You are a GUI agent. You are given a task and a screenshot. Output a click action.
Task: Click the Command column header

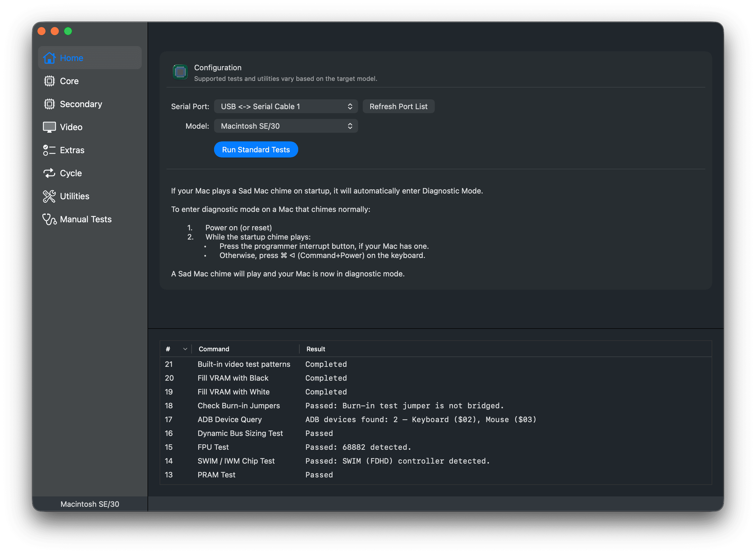(213, 349)
